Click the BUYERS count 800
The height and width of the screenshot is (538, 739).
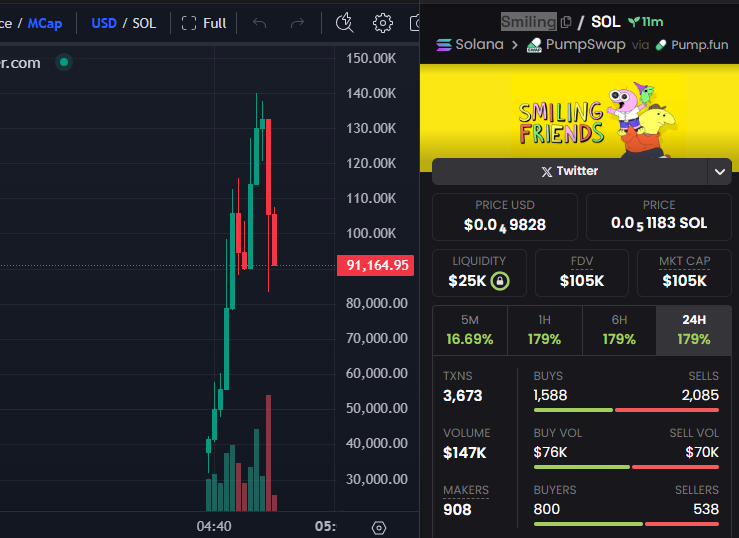coord(547,509)
